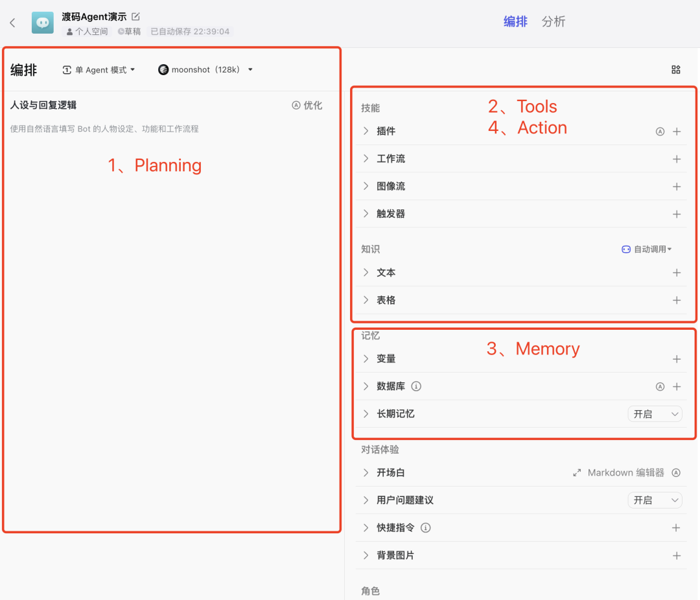Change 长期记忆 from 开启 via its dropdown
This screenshot has height=600, width=700.
tap(655, 413)
